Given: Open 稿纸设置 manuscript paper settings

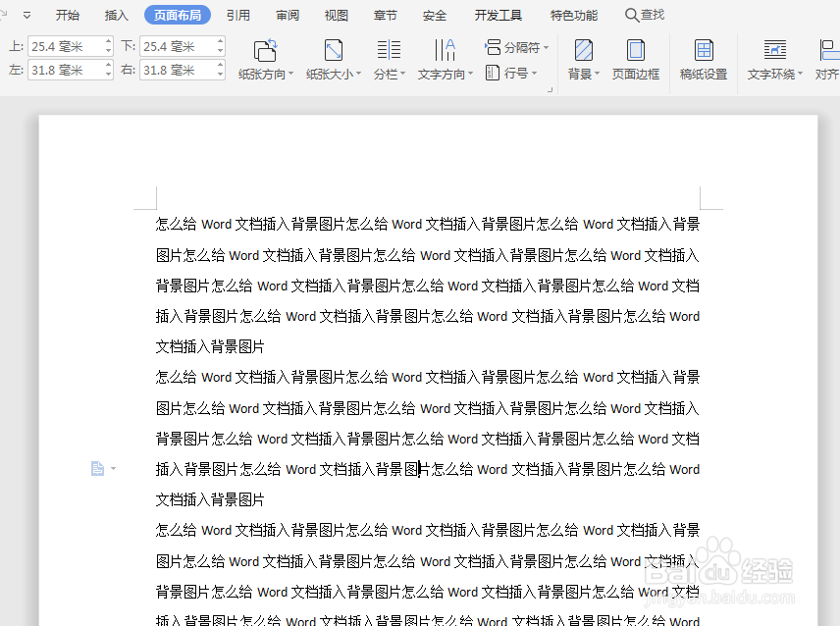Looking at the screenshot, I should [x=704, y=60].
